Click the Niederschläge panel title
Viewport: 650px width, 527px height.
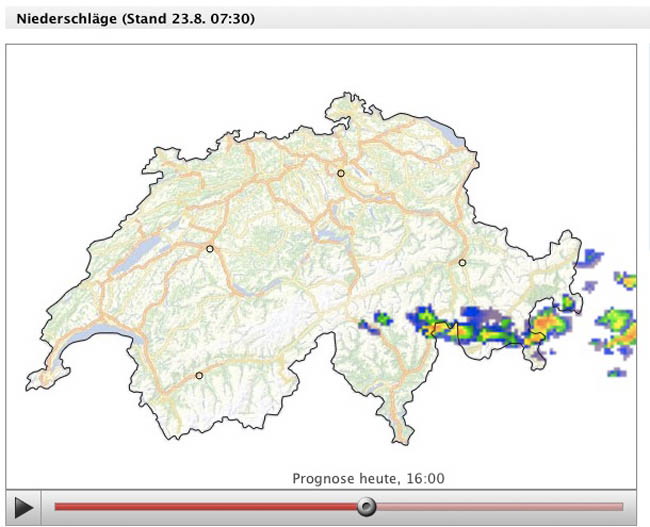[136, 19]
